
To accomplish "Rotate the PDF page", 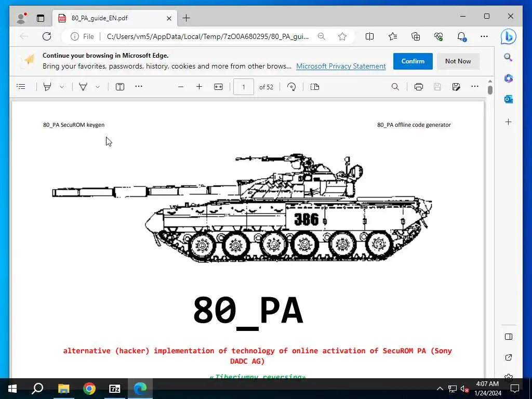I will click(291, 87).
